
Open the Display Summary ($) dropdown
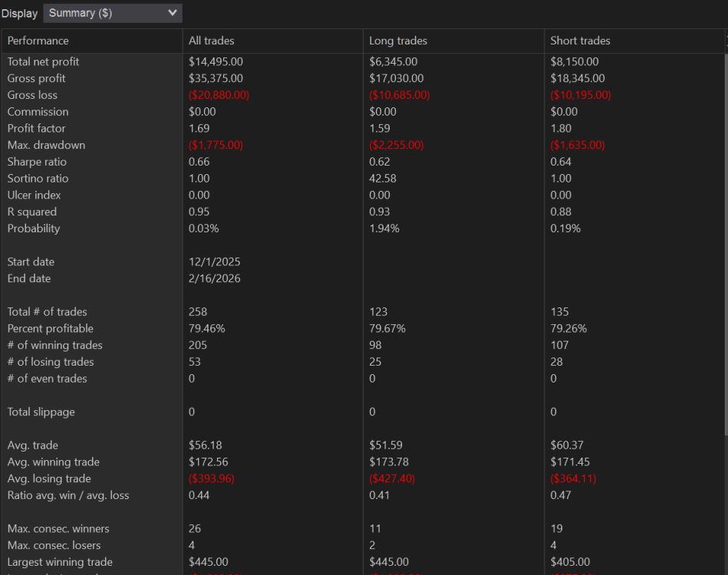(113, 13)
